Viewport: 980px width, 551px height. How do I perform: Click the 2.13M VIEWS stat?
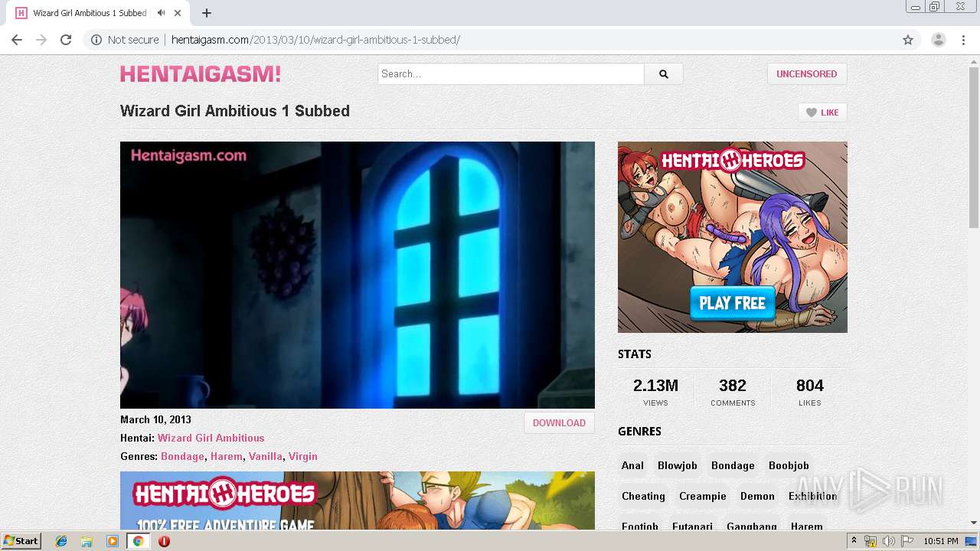click(655, 391)
